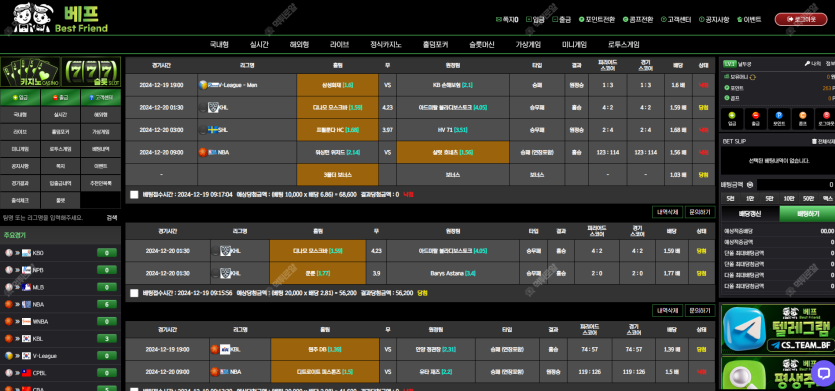835x391 pixels.
Task: Click the Best Friend logo
Action: (60, 18)
